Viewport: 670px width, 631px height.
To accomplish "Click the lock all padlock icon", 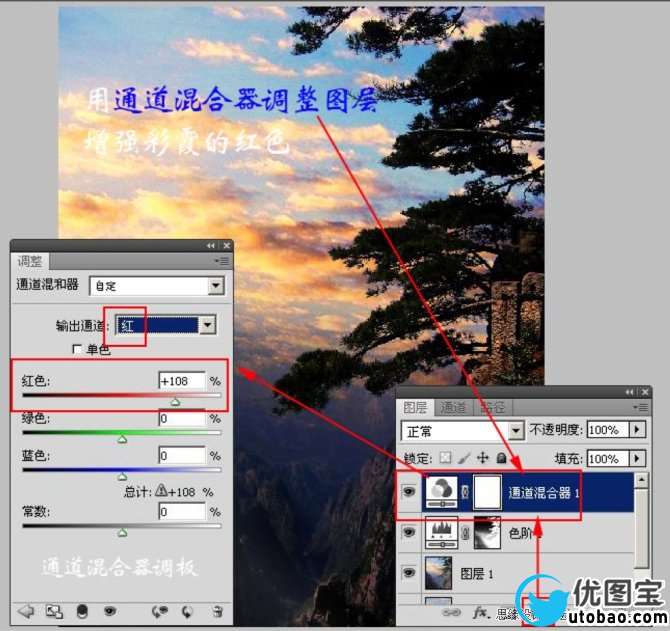I will (x=500, y=458).
